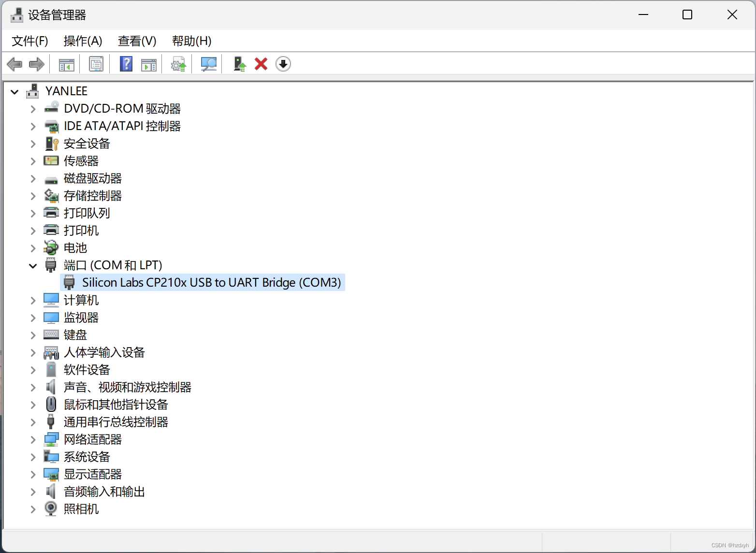Select the 显示适配器 tree item label
The image size is (756, 553).
(93, 474)
